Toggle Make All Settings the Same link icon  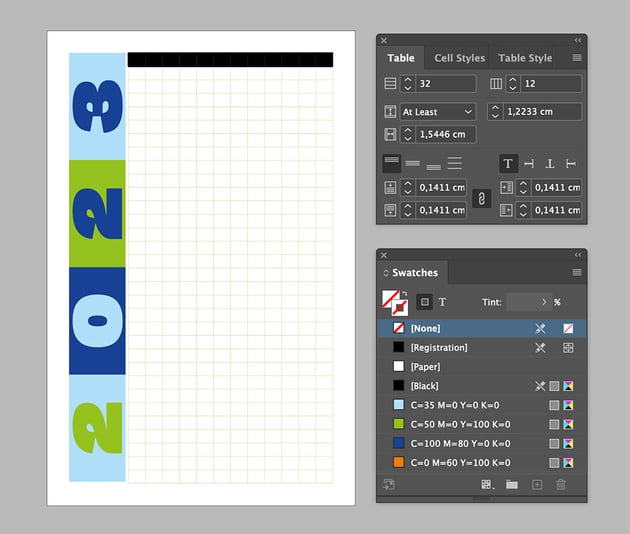tap(482, 198)
